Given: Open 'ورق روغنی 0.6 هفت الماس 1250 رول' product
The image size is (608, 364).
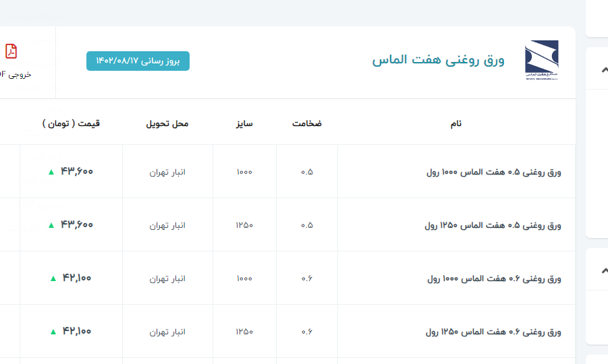Looking at the screenshot, I should [x=493, y=332].
